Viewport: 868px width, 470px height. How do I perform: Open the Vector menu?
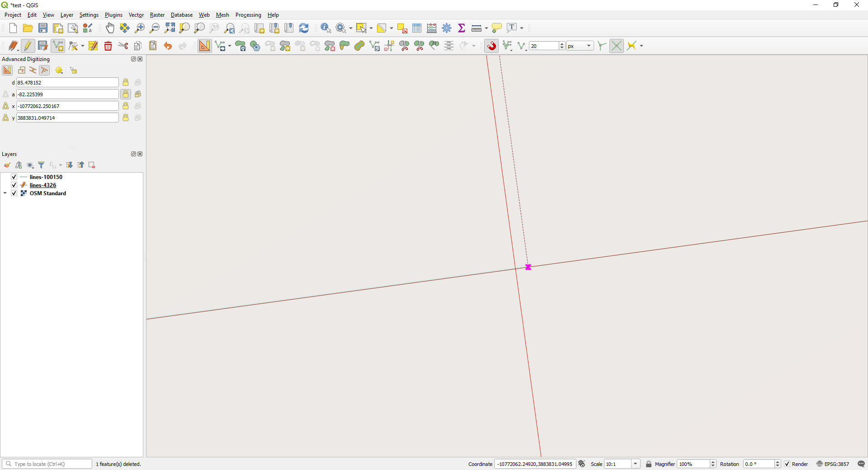pos(136,15)
